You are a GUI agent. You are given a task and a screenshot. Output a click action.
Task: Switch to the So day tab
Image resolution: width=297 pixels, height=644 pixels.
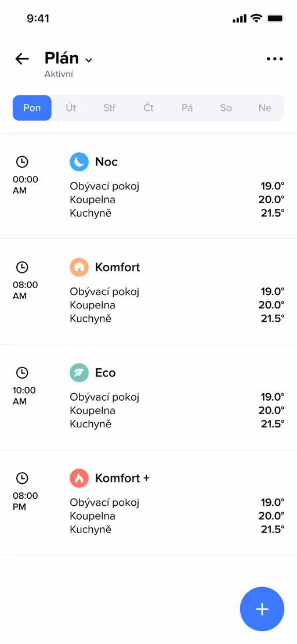coord(226,108)
